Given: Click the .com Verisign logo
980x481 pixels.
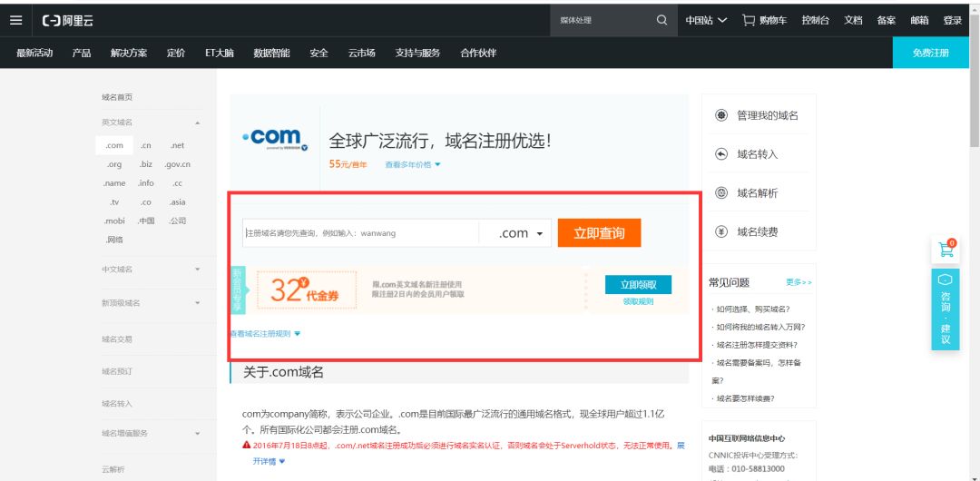Looking at the screenshot, I should pyautogui.click(x=275, y=141).
